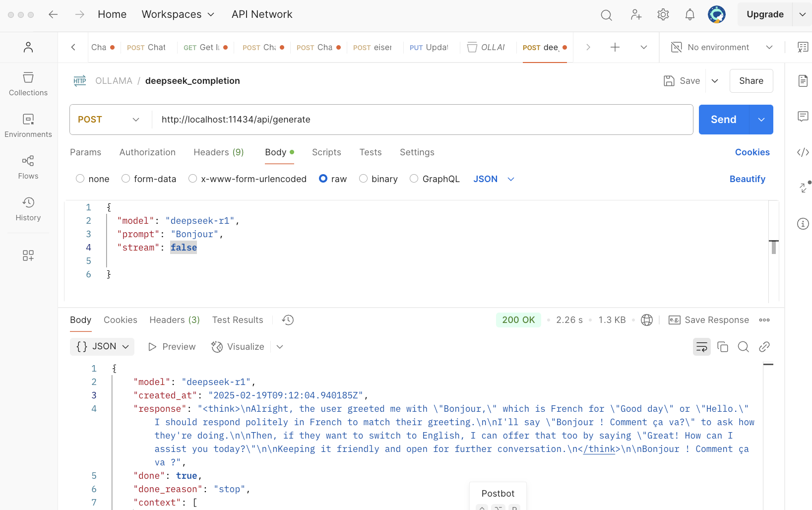Click the code snippet icon in right sidebar
Viewport: 812px width, 510px height.
click(x=803, y=152)
